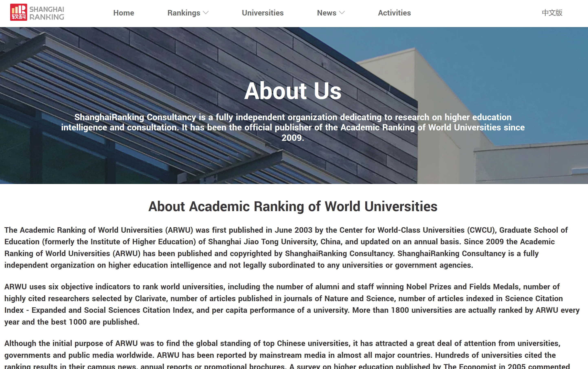Click the word Clarivate in the text

(151, 299)
